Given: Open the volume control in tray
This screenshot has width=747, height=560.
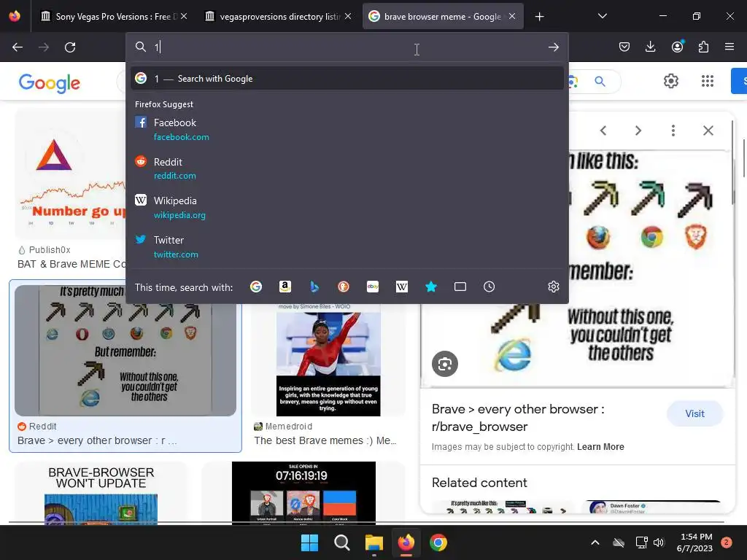Looking at the screenshot, I should pyautogui.click(x=659, y=542).
